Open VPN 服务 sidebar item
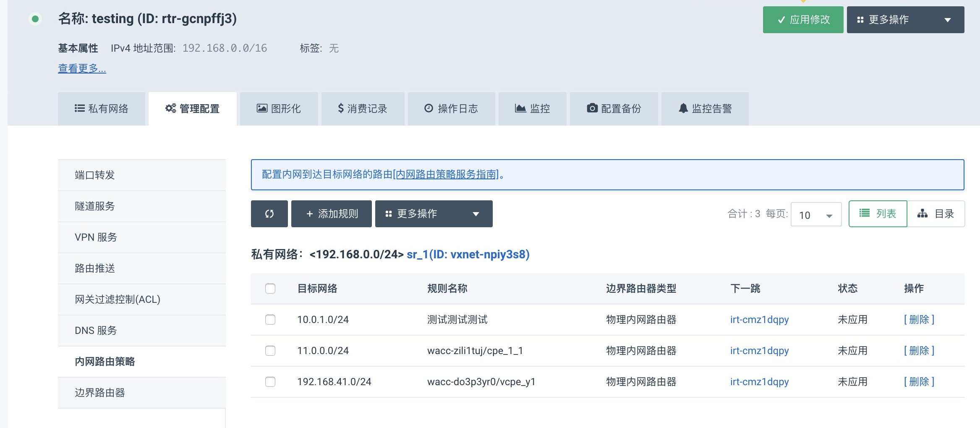This screenshot has width=980, height=428. point(142,237)
